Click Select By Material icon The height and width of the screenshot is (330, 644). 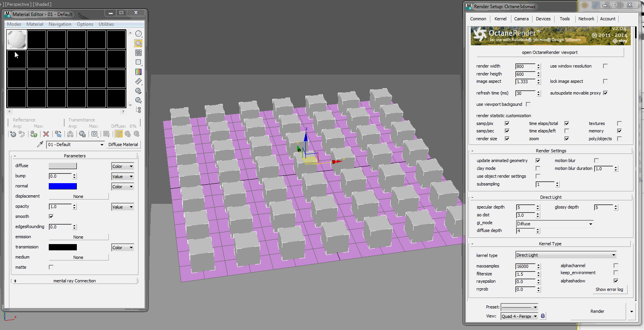click(x=138, y=100)
